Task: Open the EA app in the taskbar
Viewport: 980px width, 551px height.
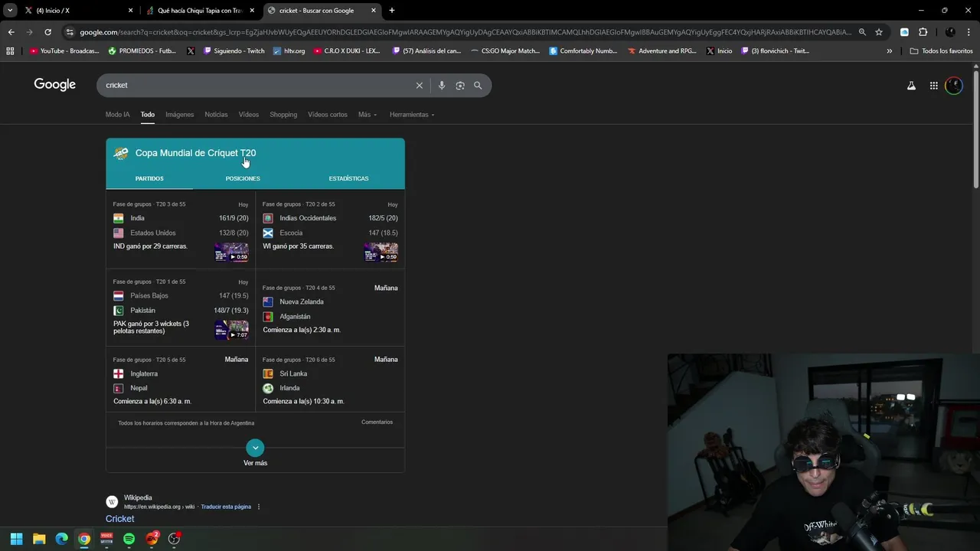Action: [x=152, y=539]
